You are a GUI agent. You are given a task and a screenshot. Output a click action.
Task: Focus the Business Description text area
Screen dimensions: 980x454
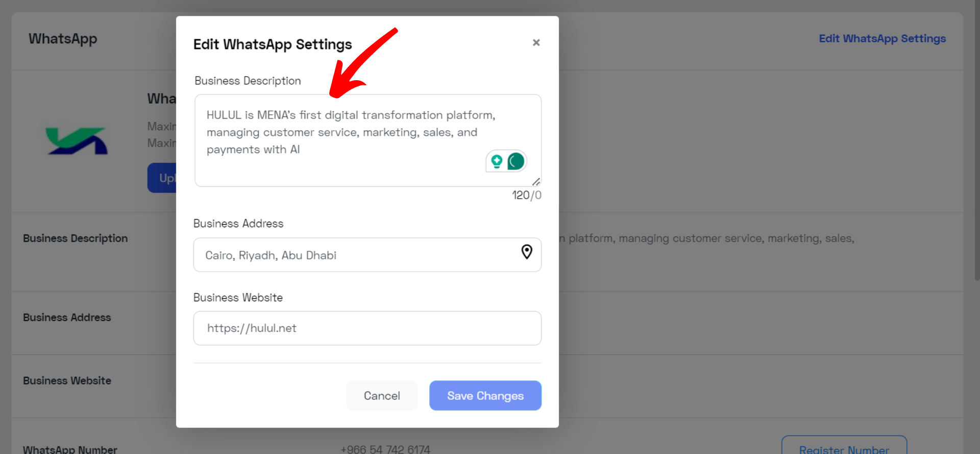(367, 140)
